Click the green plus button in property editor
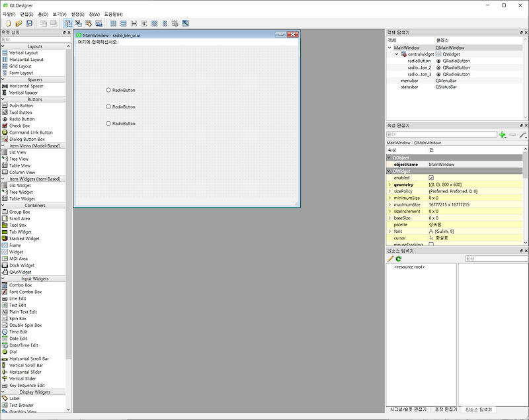529x420 pixels. [503, 134]
